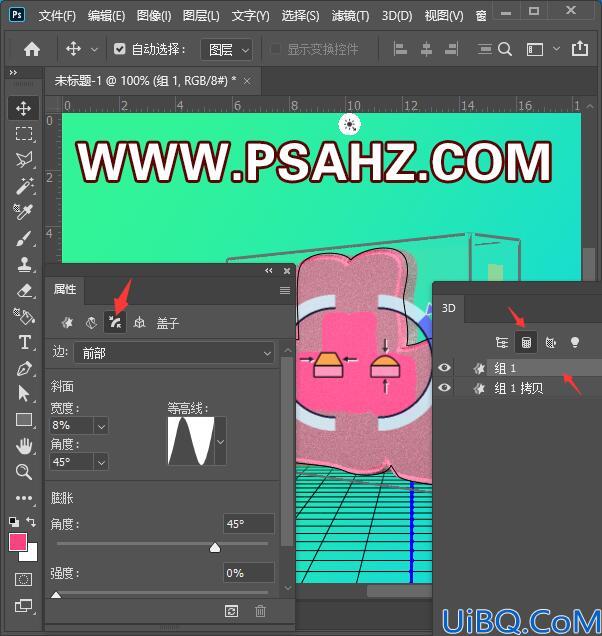The width and height of the screenshot is (602, 636).
Task: Change the screen mode
Action: point(24,606)
